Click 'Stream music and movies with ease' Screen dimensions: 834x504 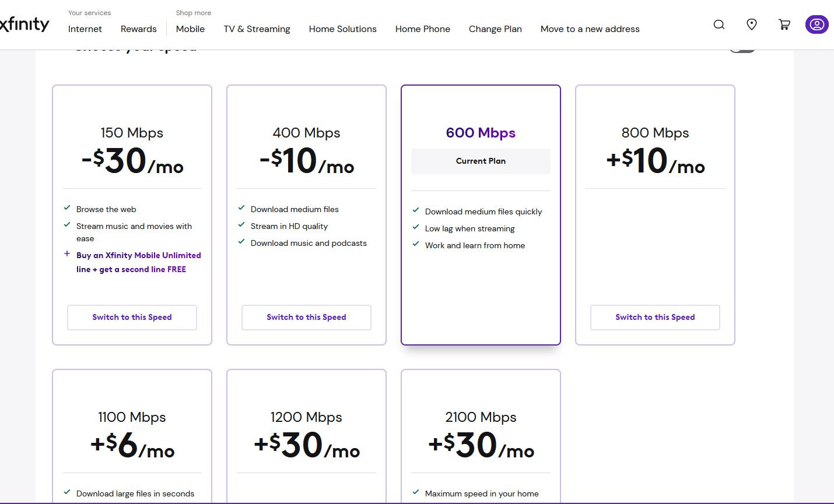[x=134, y=232]
